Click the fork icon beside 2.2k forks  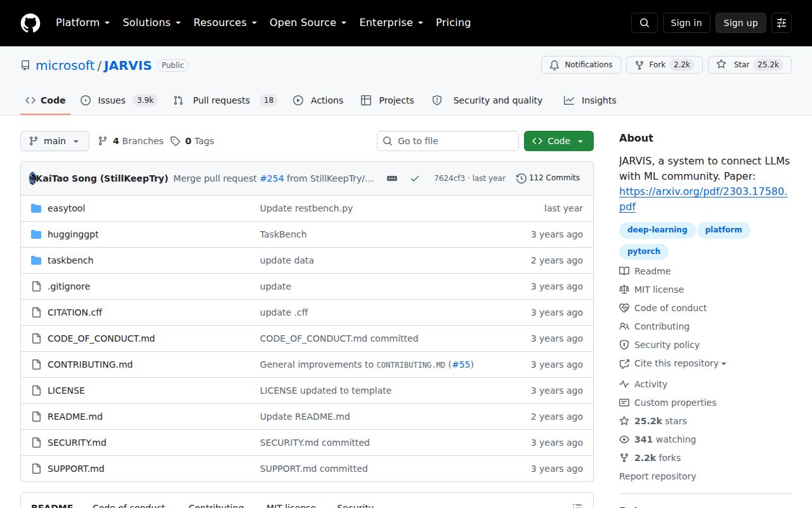[624, 458]
